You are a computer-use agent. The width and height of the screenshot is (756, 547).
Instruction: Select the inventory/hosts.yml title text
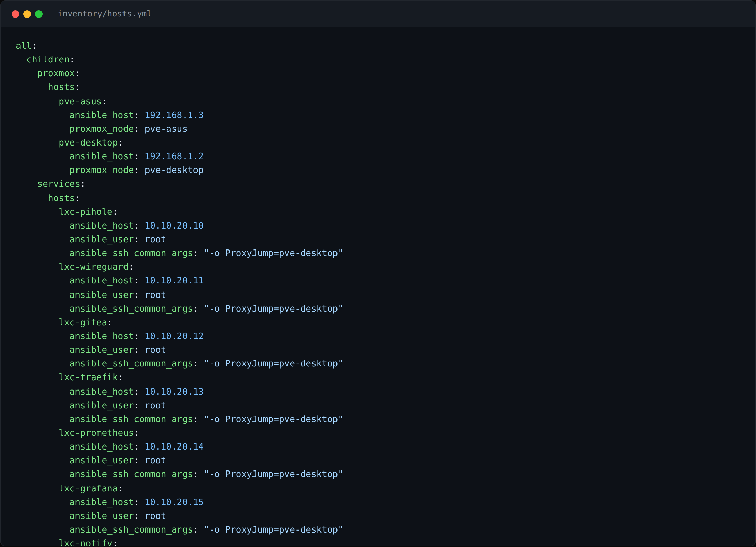[105, 14]
